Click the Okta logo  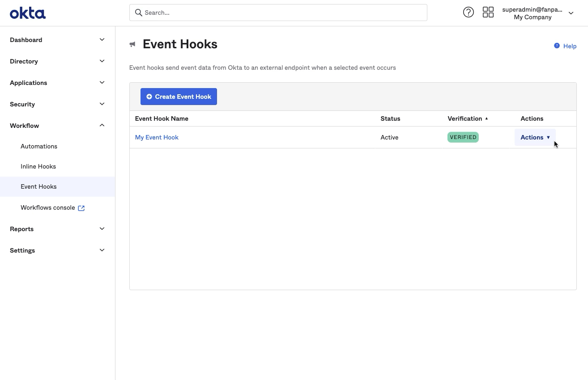point(28,13)
